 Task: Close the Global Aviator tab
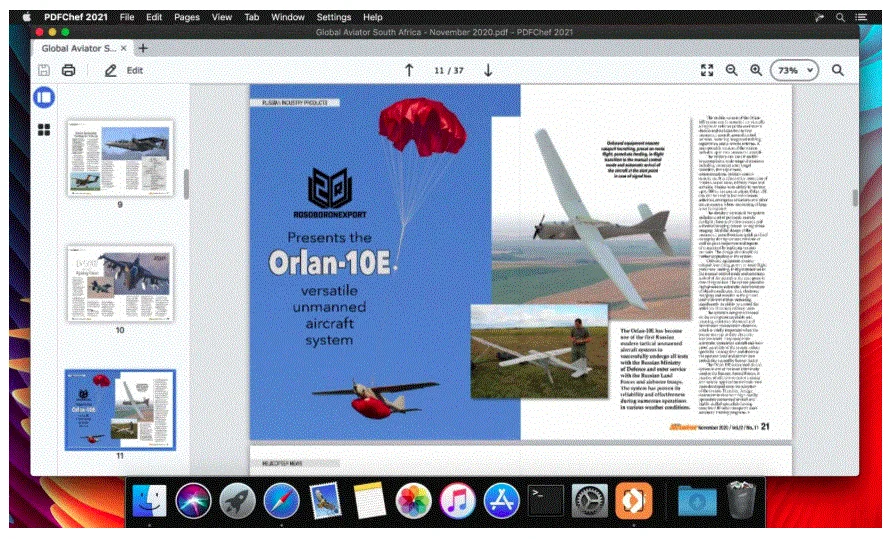(124, 48)
